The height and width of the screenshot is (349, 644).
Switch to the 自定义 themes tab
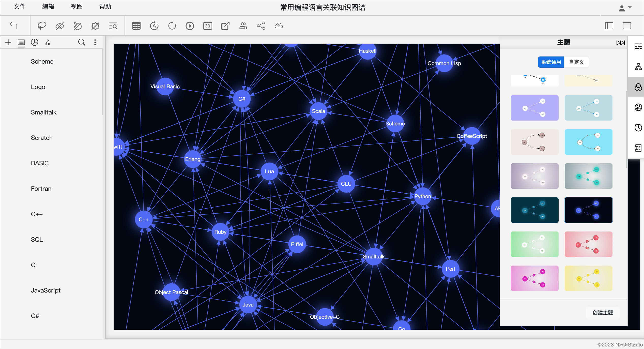[576, 62]
